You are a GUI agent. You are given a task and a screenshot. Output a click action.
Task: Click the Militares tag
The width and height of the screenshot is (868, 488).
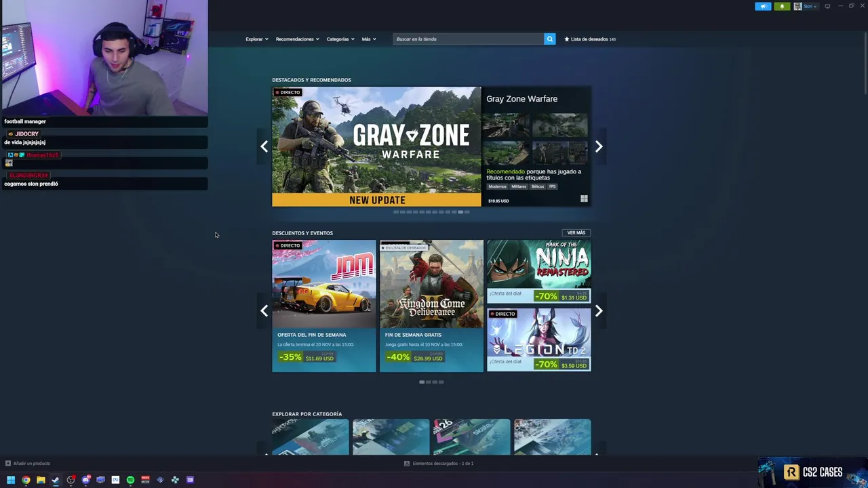(x=519, y=186)
